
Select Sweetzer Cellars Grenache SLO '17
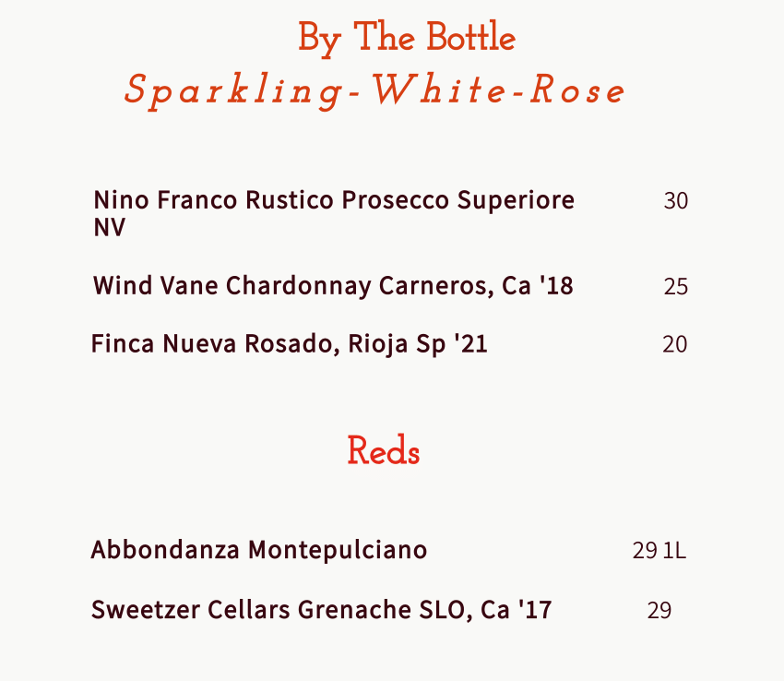(x=322, y=610)
